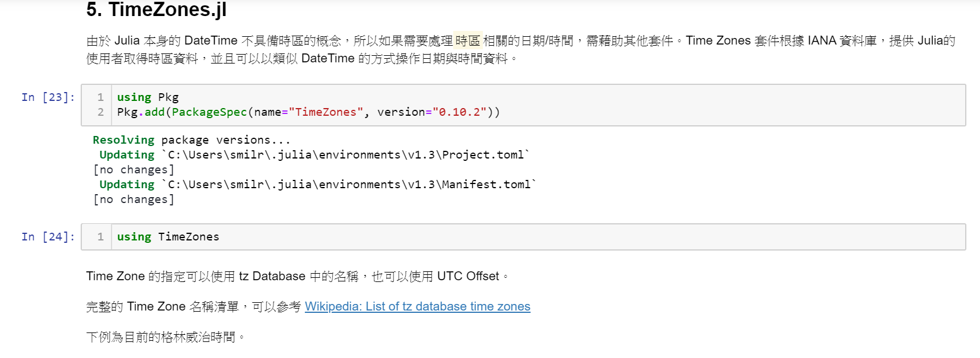This screenshot has height=358, width=980.
Task: Click the Wikipedia tz database time zones link
Action: [417, 306]
